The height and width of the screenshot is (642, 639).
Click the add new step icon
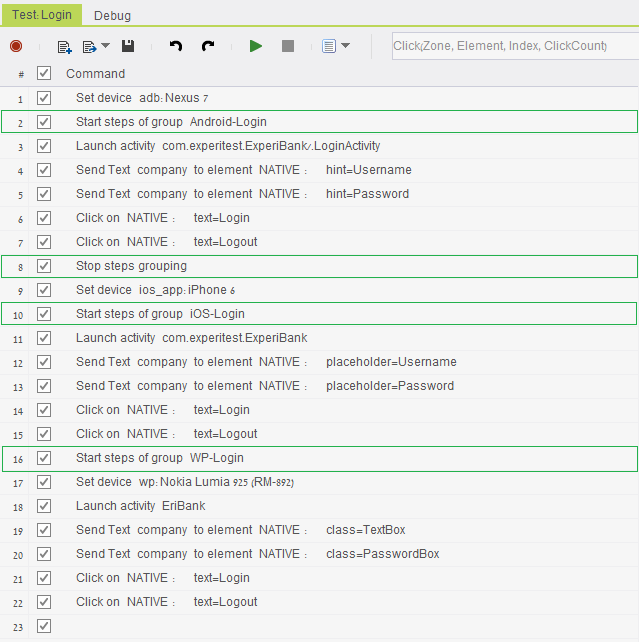pyautogui.click(x=64, y=46)
